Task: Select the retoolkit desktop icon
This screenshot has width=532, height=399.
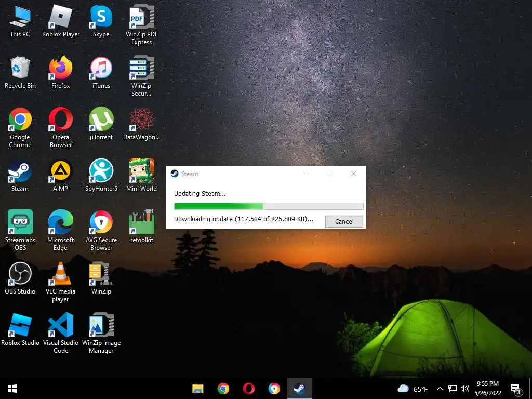Action: coord(141,227)
